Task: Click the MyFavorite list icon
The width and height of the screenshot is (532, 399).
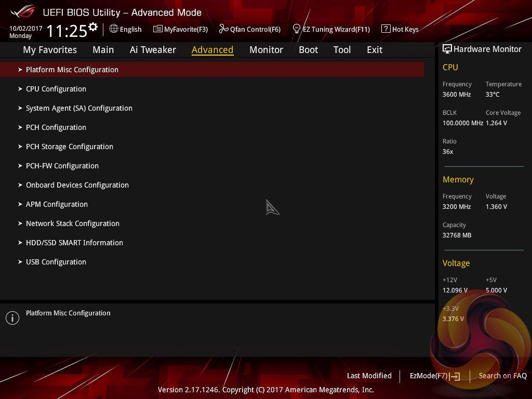Action: [x=158, y=29]
